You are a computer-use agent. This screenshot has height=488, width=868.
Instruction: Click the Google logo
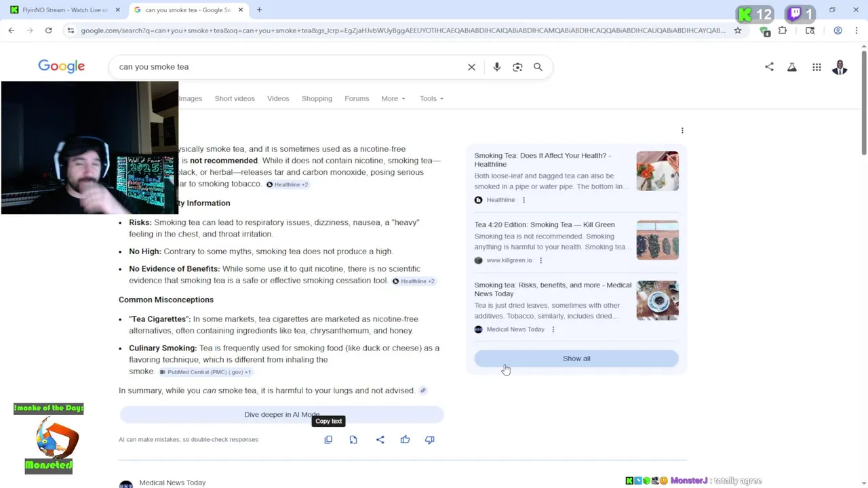[x=61, y=66]
